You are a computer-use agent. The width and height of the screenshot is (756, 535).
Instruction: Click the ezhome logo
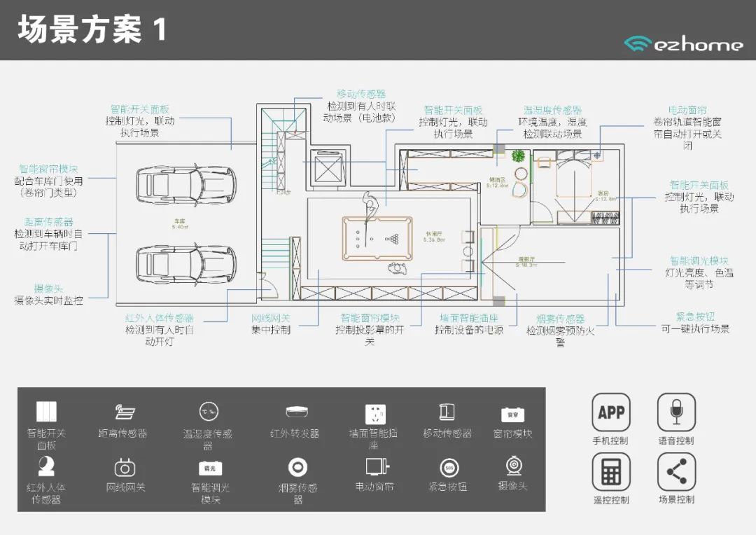(x=683, y=44)
